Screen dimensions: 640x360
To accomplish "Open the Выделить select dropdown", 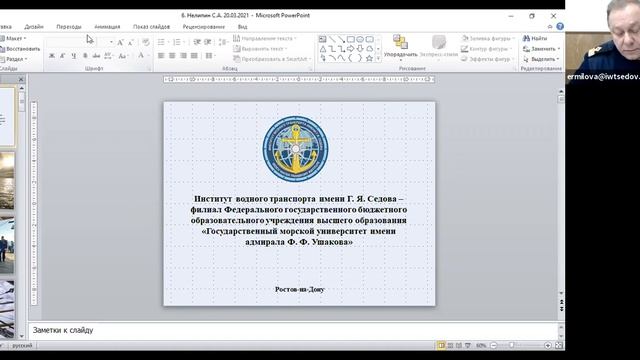I will click(x=542, y=59).
